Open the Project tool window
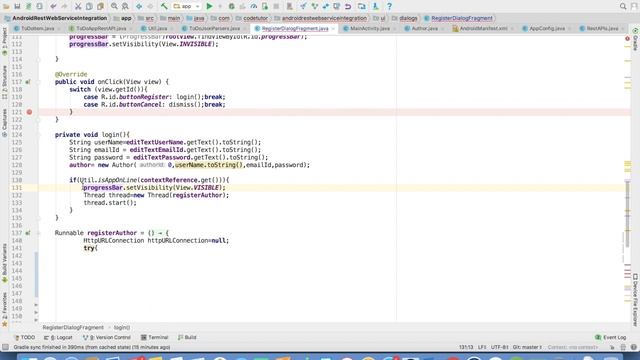Image resolution: width=640 pixels, height=360 pixels. click(x=4, y=41)
